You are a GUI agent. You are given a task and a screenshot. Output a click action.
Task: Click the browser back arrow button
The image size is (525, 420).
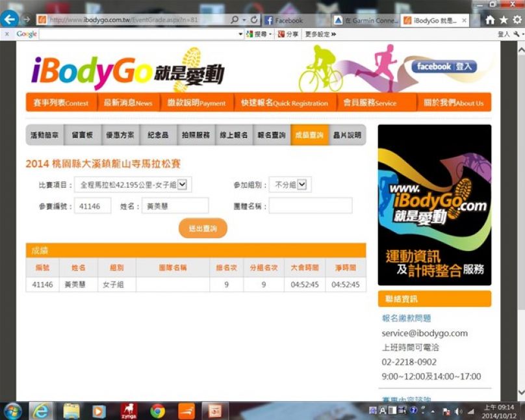point(10,20)
